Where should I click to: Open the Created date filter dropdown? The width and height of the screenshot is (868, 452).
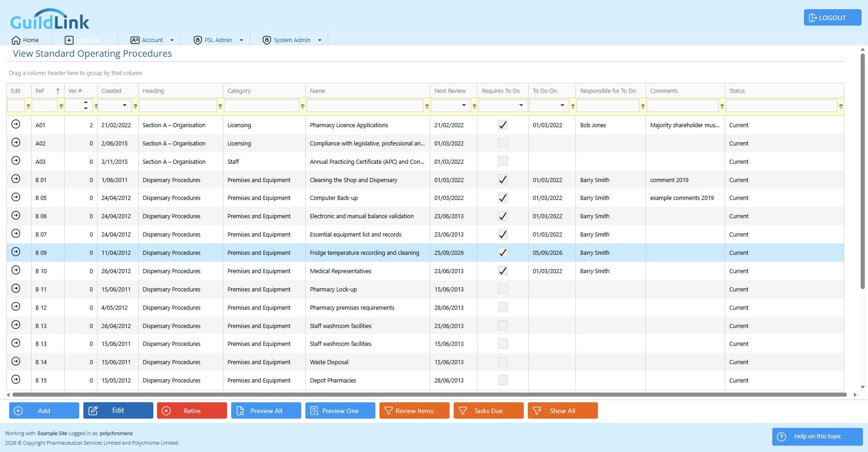[125, 105]
